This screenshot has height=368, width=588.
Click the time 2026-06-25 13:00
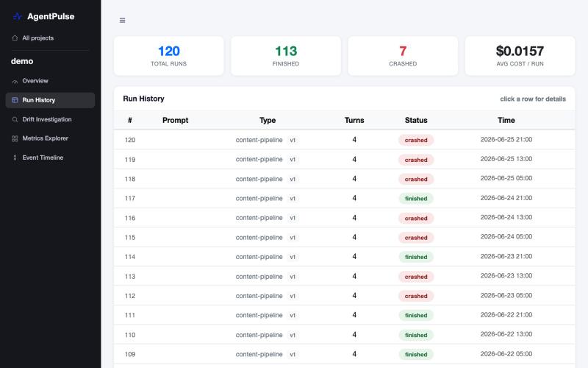(506, 159)
